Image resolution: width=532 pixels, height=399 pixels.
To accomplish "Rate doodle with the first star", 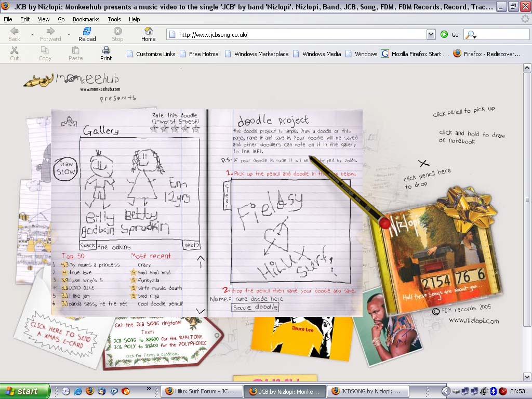I will tap(154, 129).
